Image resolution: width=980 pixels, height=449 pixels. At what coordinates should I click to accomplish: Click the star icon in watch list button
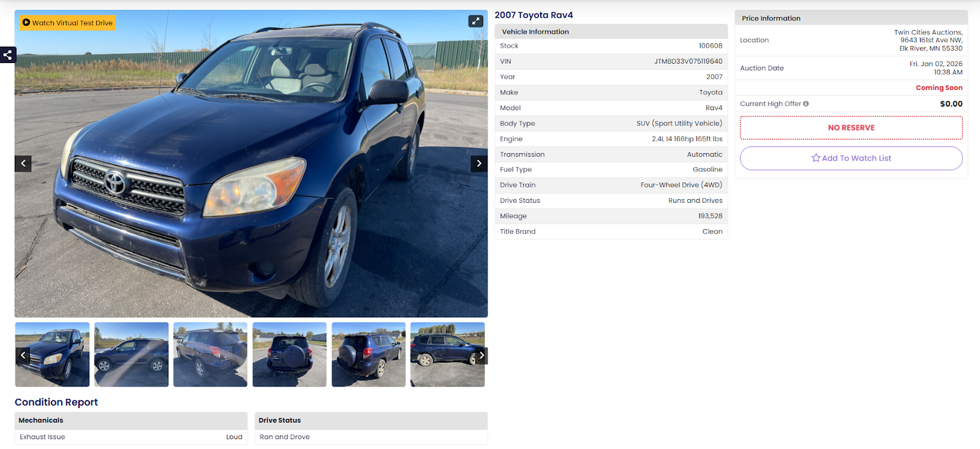(816, 158)
